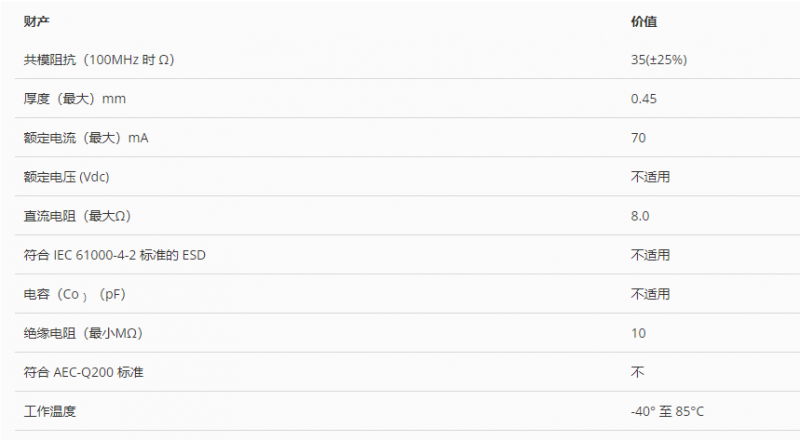The width and height of the screenshot is (800, 441).
Task: Select the 厚度（最大）mm row label
Action: [x=74, y=99]
